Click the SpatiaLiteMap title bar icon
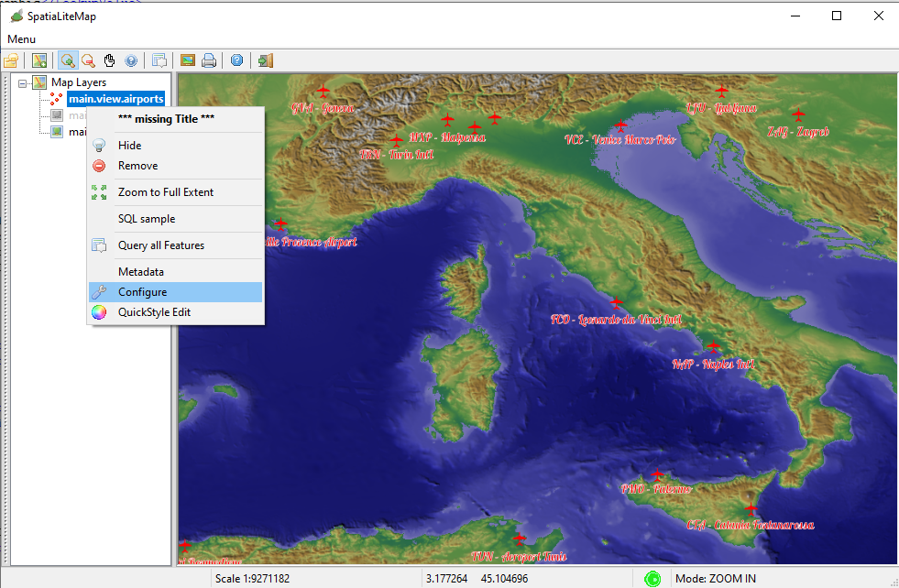The image size is (899, 588). tap(16, 16)
